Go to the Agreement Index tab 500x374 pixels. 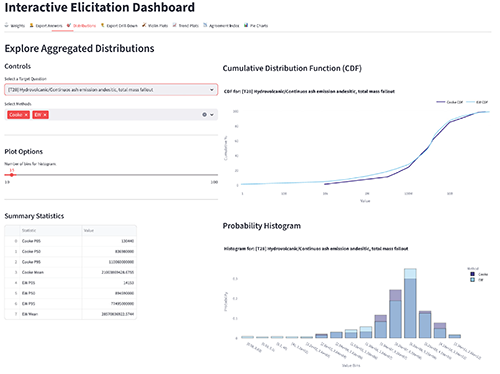tap(221, 26)
